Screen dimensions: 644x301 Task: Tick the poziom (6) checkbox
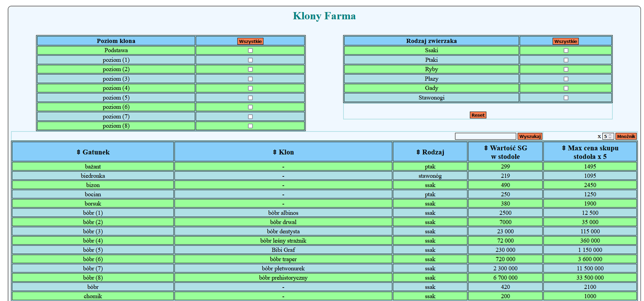click(251, 107)
